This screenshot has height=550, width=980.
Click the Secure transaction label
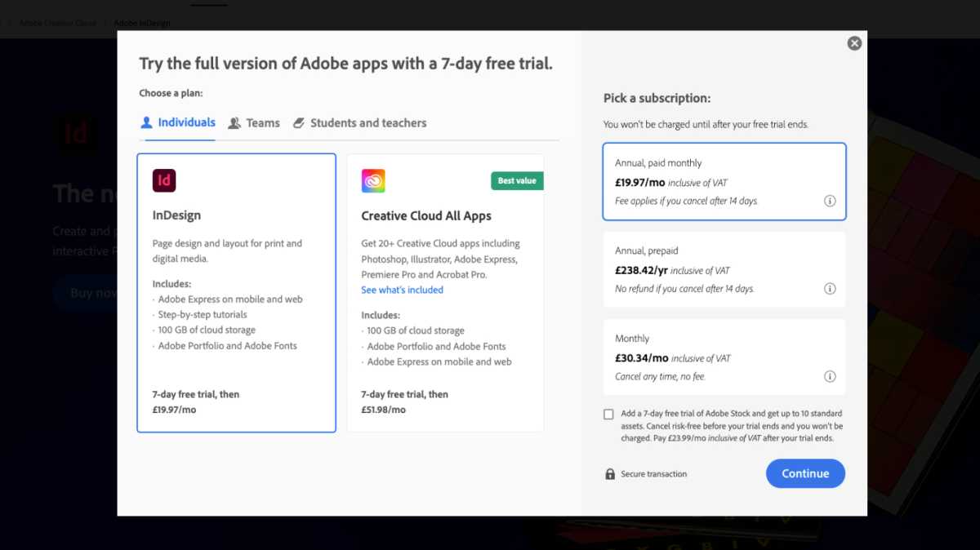point(654,474)
